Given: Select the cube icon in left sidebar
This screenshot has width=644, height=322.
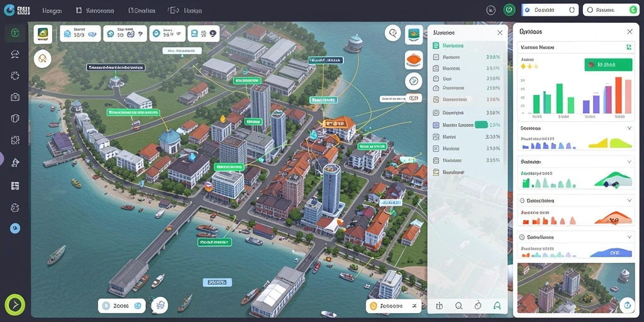Looking at the screenshot, I should 15,119.
